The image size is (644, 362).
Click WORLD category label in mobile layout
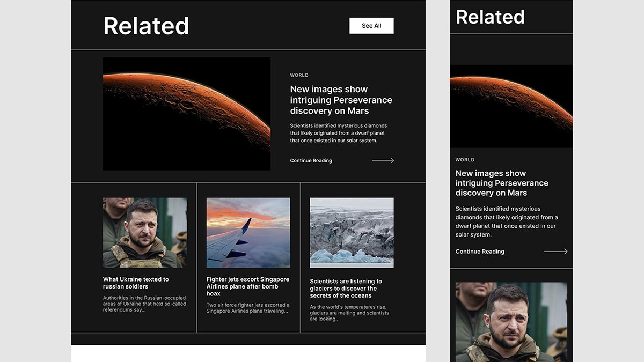(x=465, y=160)
